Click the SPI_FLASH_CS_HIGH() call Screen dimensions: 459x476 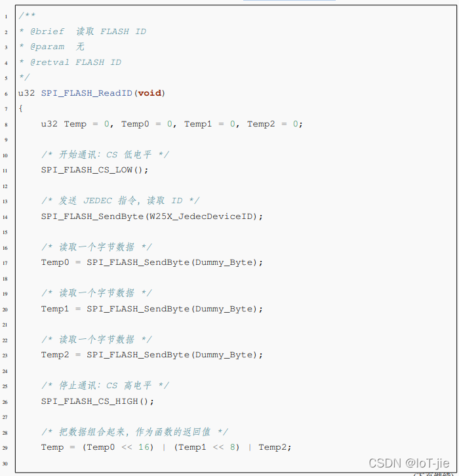tap(98, 401)
